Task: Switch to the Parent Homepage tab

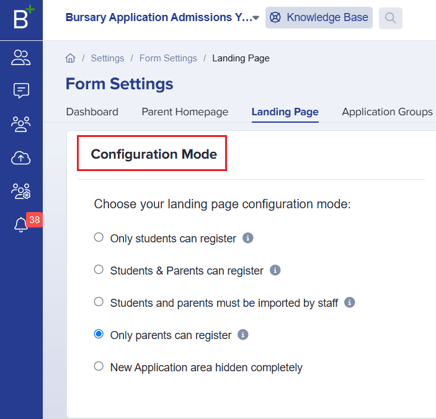Action: [185, 112]
